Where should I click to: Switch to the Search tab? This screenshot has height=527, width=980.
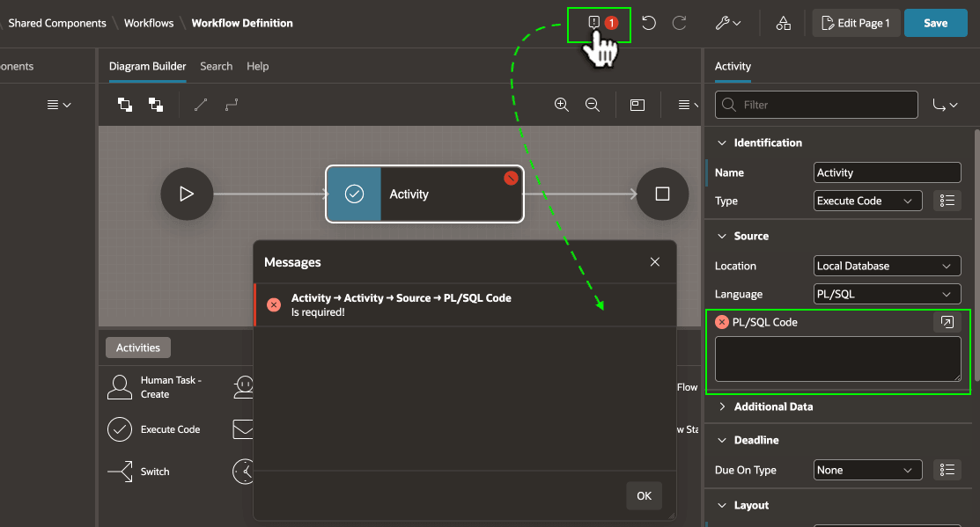(x=217, y=66)
